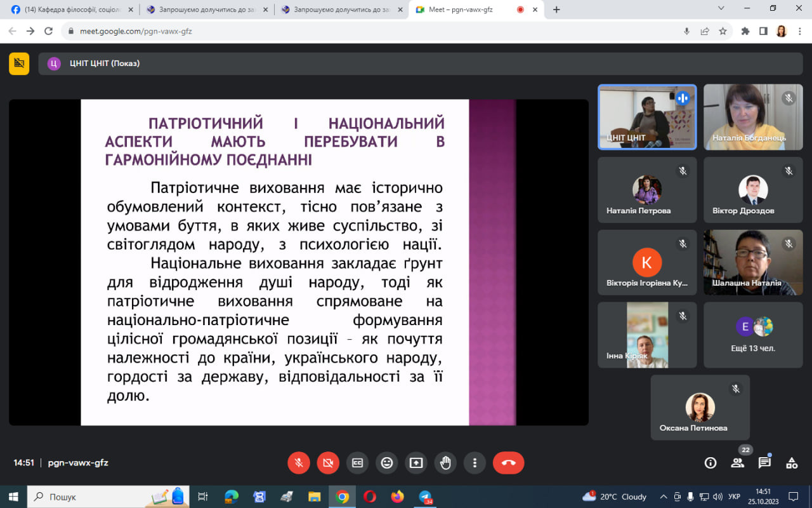Image resolution: width=812 pixels, height=508 pixels.
Task: Open more options in the call bar
Action: [x=475, y=463]
